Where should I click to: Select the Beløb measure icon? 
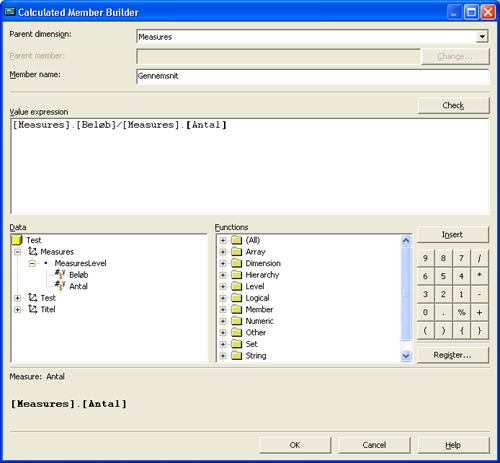pyautogui.click(x=60, y=275)
